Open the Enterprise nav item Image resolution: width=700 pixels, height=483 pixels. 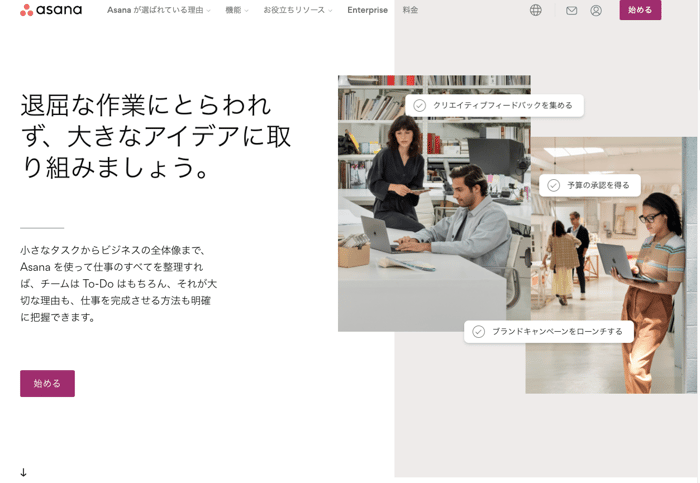(367, 10)
